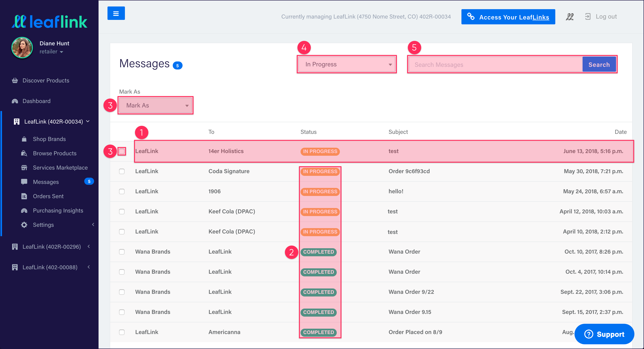
Task: Select checkbox for 14er Holistics message
Action: tap(122, 151)
